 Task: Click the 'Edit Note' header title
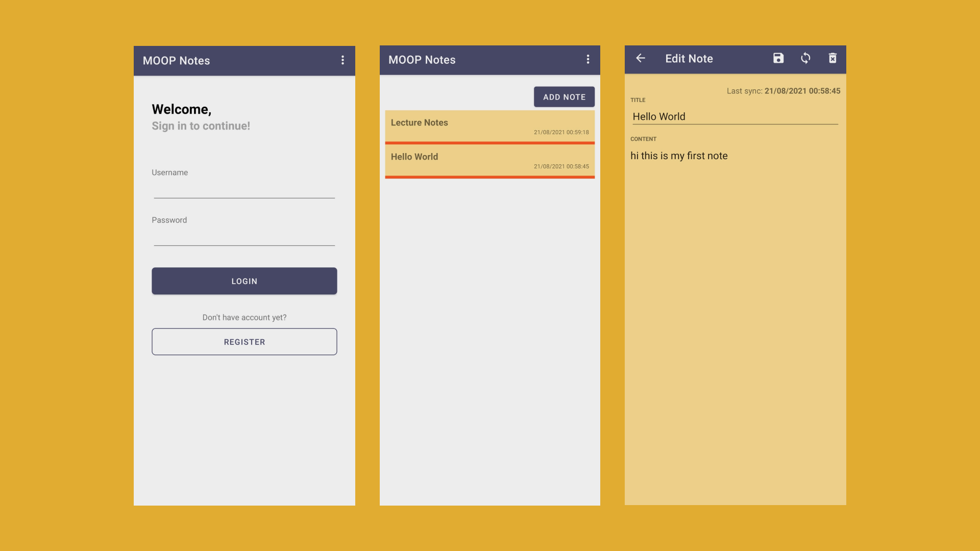pos(689,59)
